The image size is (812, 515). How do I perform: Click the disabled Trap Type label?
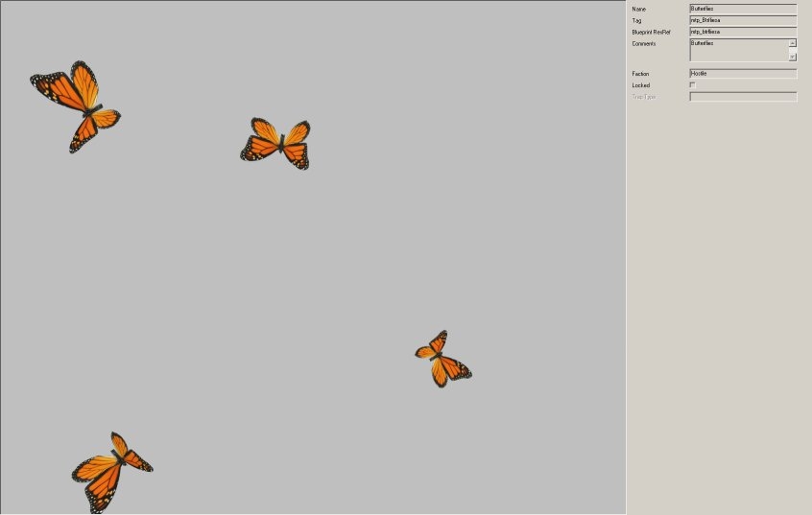click(x=643, y=97)
